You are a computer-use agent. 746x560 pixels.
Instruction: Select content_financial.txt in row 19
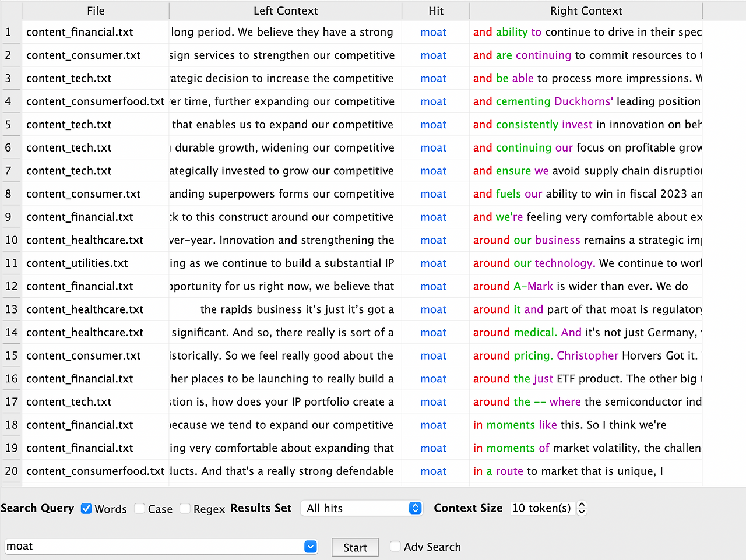pyautogui.click(x=80, y=448)
